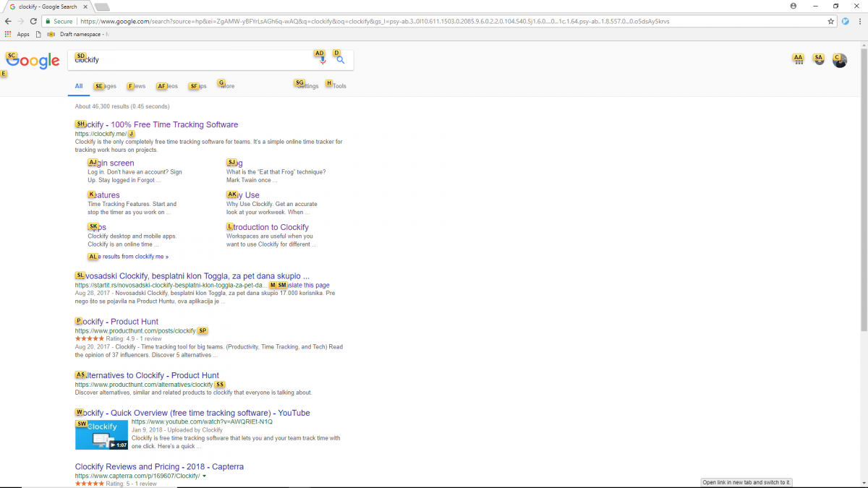Open Clockify - Quick Overview YouTube result

tap(192, 413)
